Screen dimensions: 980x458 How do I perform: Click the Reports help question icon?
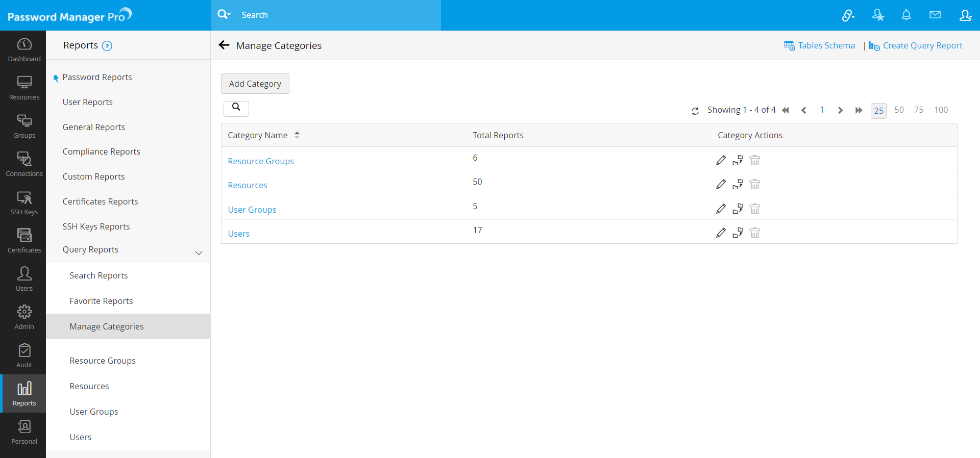point(107,46)
